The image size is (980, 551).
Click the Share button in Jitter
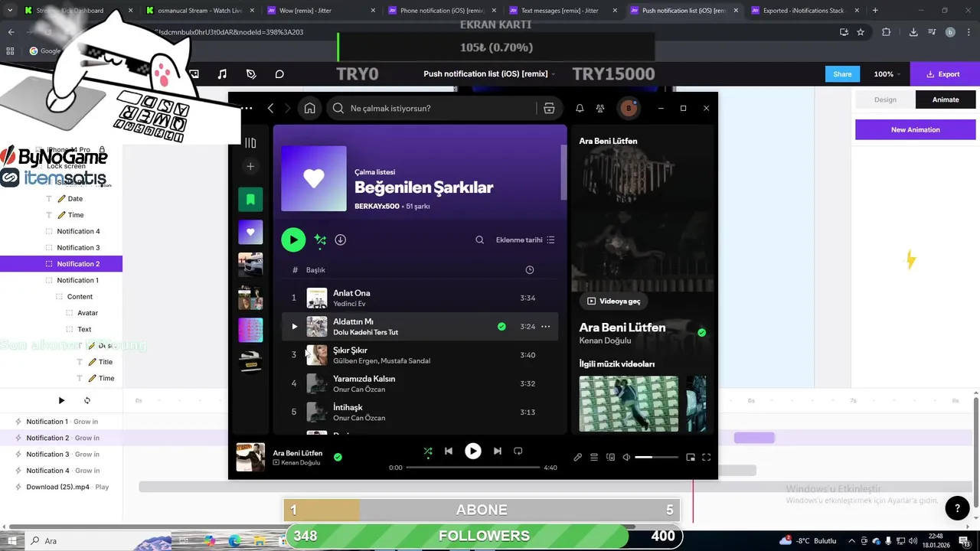(x=842, y=74)
